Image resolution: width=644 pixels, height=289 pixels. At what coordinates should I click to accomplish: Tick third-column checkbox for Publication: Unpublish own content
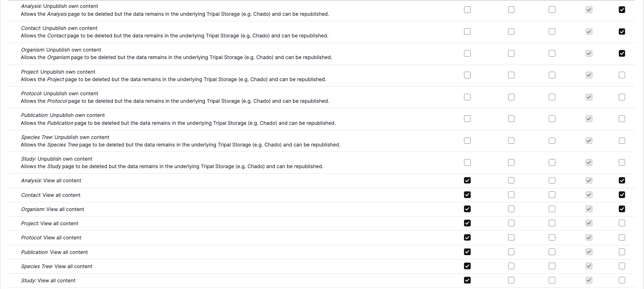[x=552, y=119]
